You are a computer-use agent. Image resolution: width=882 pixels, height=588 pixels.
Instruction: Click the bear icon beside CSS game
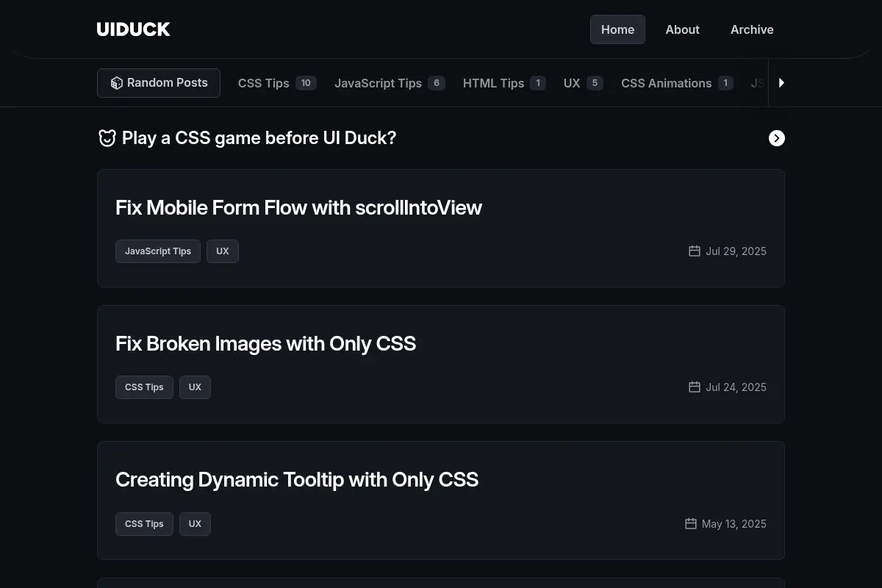pos(107,138)
